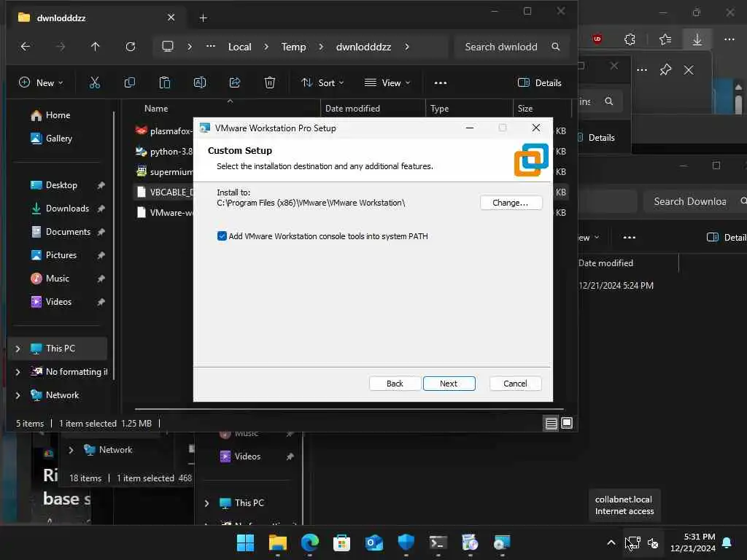The width and height of the screenshot is (747, 560).
Task: Expand the Network tree node in front window
Action: (18, 395)
